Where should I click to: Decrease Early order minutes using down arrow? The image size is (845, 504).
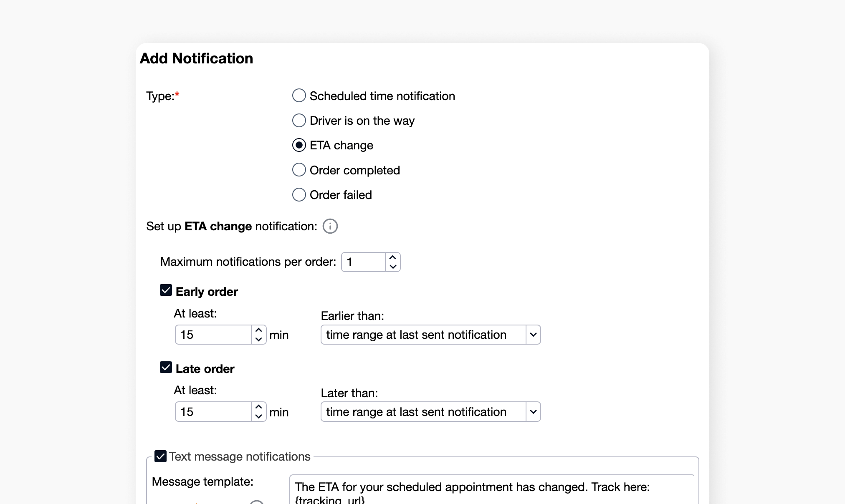pos(258,340)
